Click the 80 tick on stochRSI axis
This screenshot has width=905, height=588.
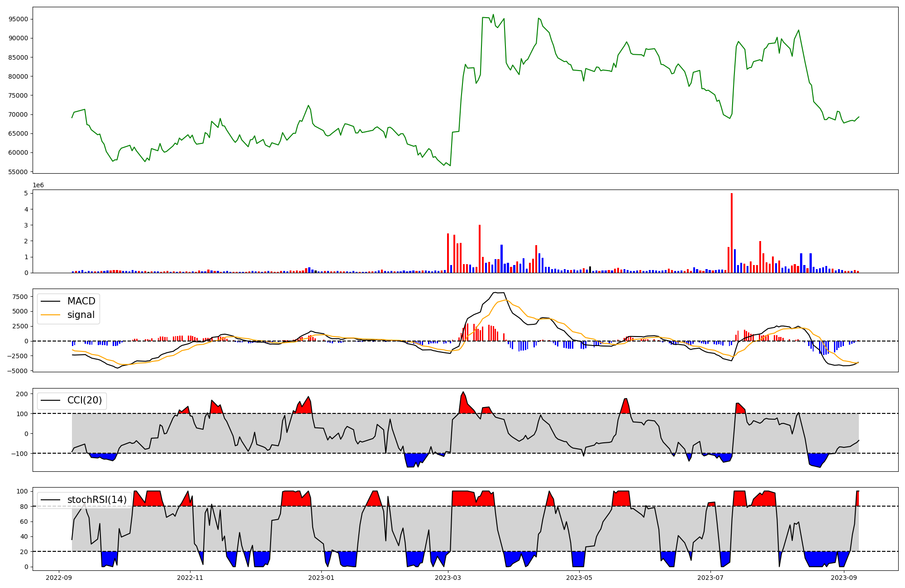24,507
